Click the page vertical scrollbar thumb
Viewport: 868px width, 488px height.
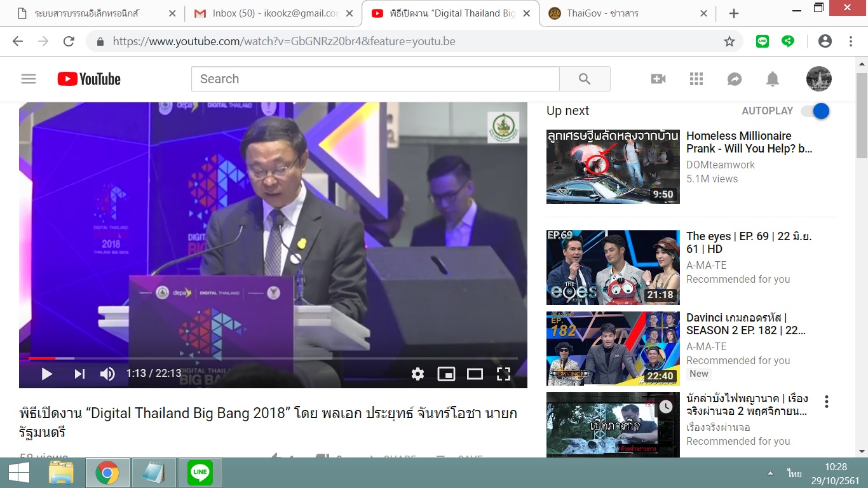click(862, 116)
